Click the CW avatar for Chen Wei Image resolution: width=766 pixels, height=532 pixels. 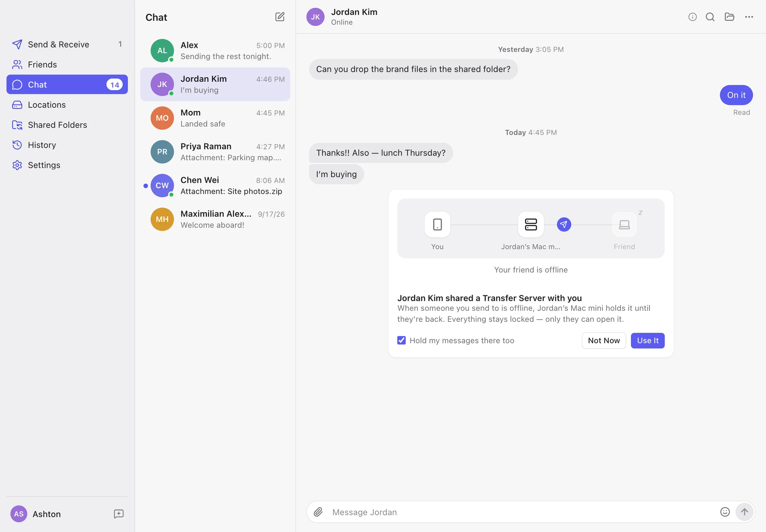point(162,185)
